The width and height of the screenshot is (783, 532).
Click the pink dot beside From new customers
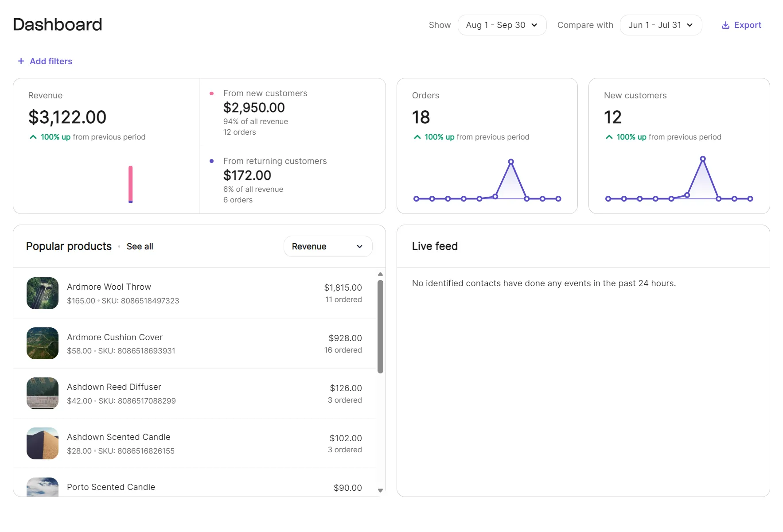coord(212,93)
